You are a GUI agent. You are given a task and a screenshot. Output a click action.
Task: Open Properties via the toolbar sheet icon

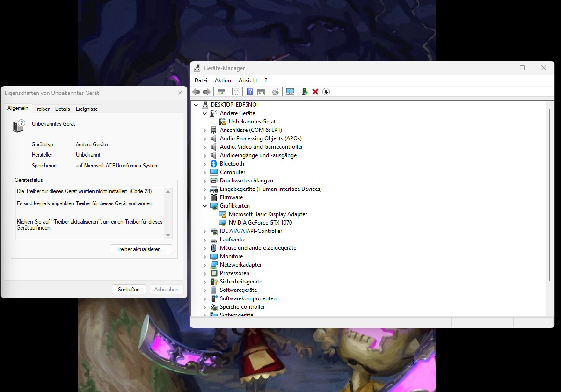(x=235, y=92)
